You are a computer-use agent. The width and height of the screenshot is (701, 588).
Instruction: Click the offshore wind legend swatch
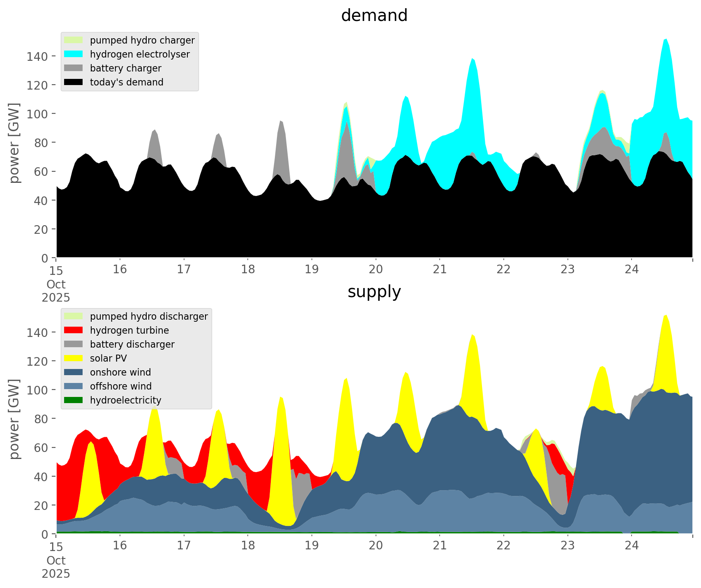[x=74, y=386]
